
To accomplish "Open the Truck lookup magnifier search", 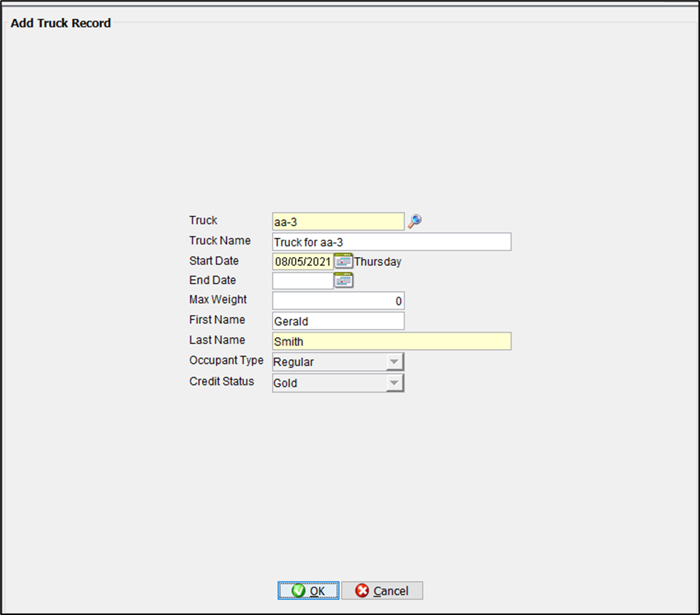I will 415,221.
